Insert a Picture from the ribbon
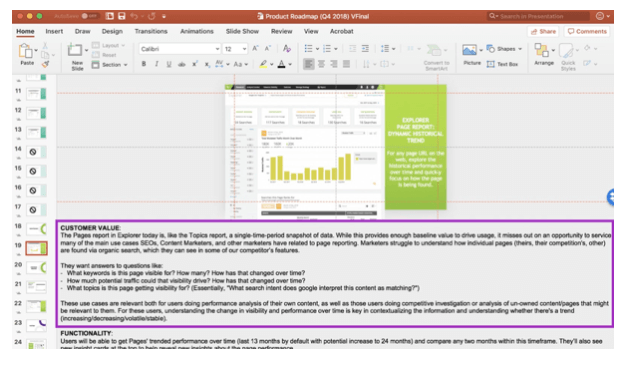The image size is (621, 366). 472,54
